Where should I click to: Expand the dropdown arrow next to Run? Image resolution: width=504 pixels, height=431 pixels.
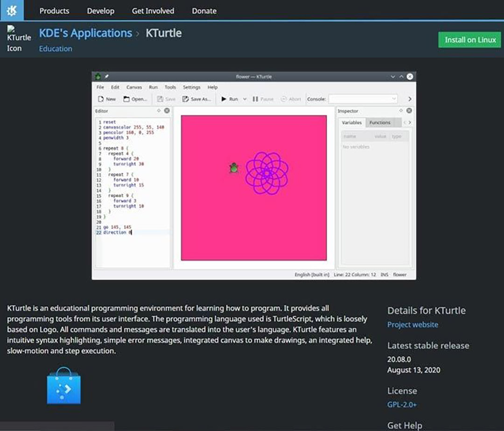click(245, 99)
